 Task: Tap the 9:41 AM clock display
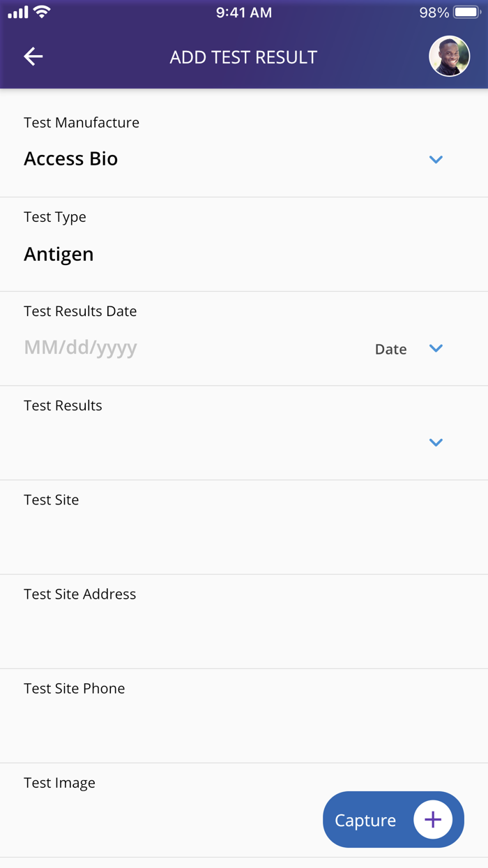[x=243, y=11]
